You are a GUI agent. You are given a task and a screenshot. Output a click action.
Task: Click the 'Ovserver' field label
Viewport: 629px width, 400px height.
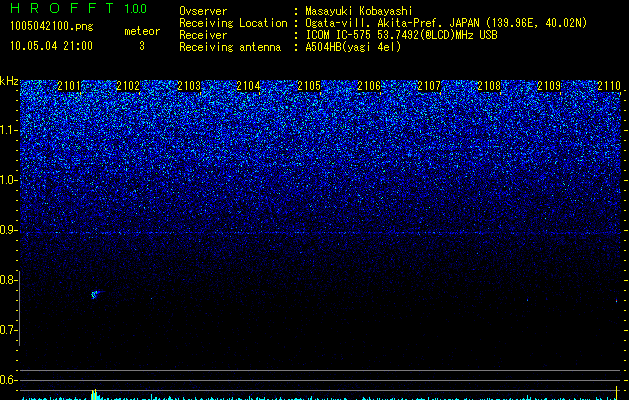point(203,11)
